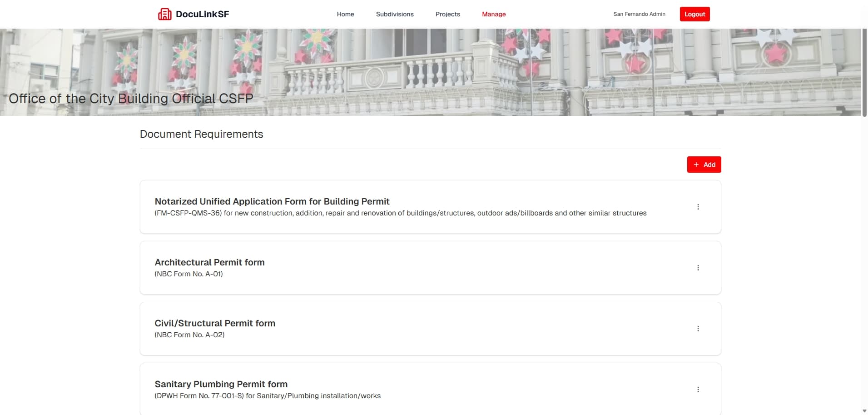868x415 pixels.
Task: Switch to the Home menu item
Action: tap(345, 14)
